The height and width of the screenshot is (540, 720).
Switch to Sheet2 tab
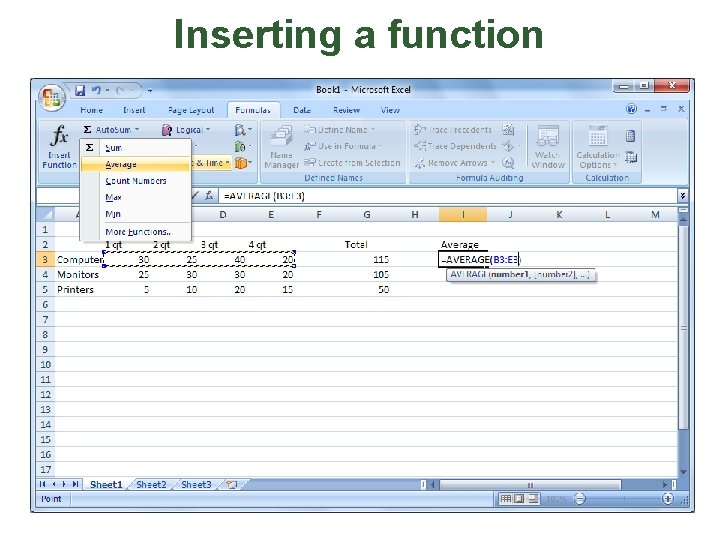point(151,485)
